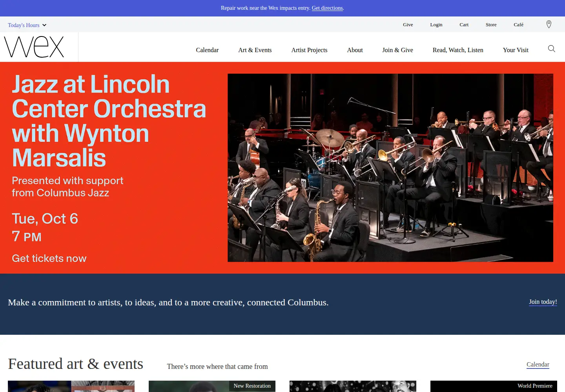The height and width of the screenshot is (392, 565).
Task: Open the Your Visit menu
Action: coord(516,50)
